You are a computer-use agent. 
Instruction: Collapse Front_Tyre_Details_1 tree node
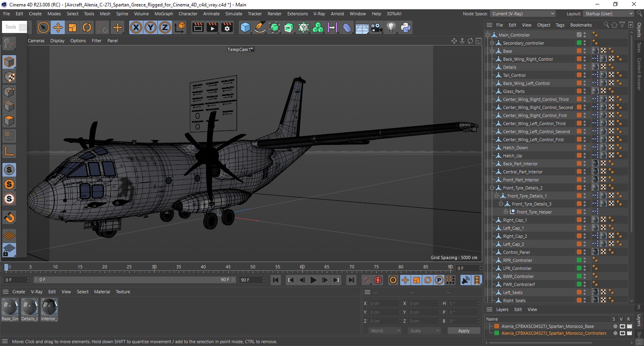(497, 196)
